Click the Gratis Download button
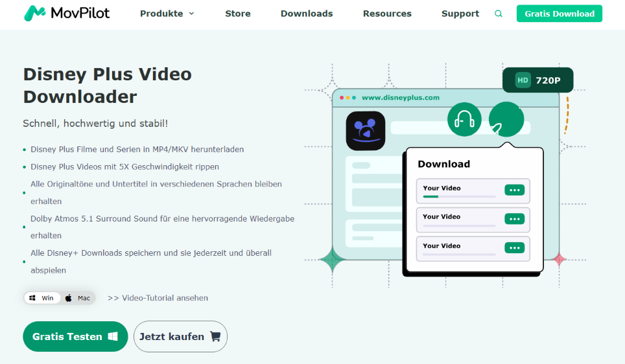The width and height of the screenshot is (625, 364). [560, 14]
